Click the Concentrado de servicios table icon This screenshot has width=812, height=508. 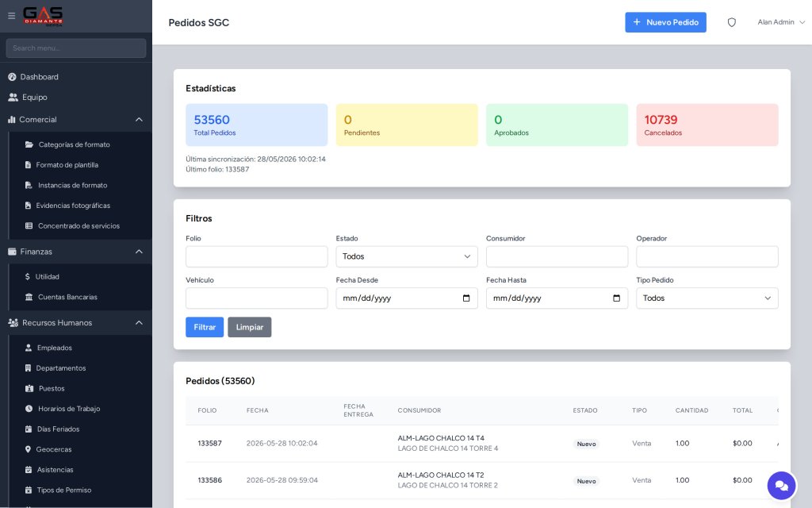coord(29,226)
